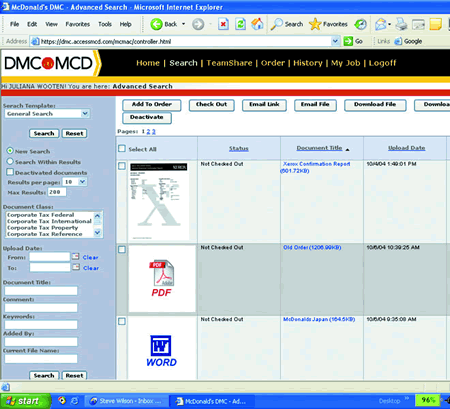Click the IE Back arrow icon

click(156, 24)
